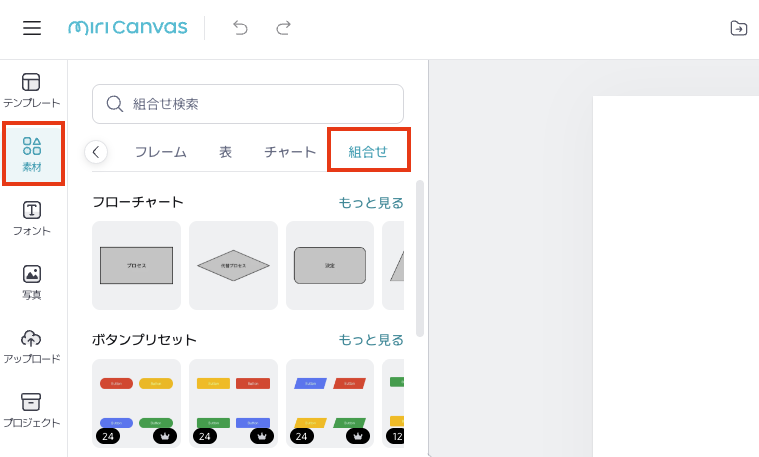
Task: Select the diamond flowchart shape thumbnail
Action: (x=233, y=265)
